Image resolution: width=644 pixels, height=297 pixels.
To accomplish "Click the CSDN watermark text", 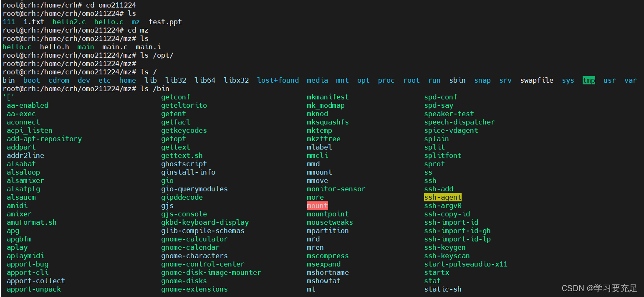I will pos(597,288).
